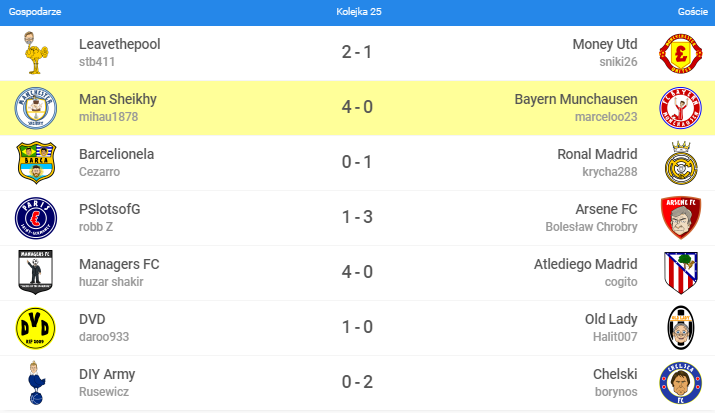Open the PSlotsofG 1 - 3 score
715x413 pixels.
tap(358, 217)
